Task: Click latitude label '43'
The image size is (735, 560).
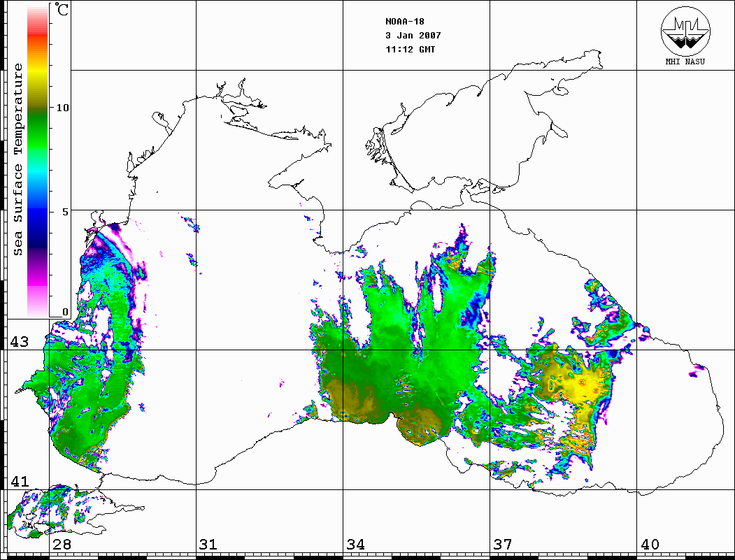Action: [19, 342]
